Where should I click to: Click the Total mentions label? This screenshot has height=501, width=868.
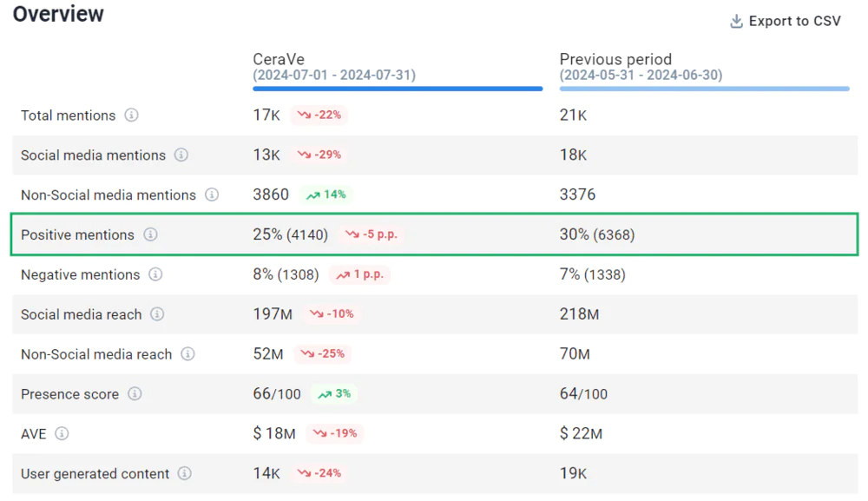tap(68, 115)
